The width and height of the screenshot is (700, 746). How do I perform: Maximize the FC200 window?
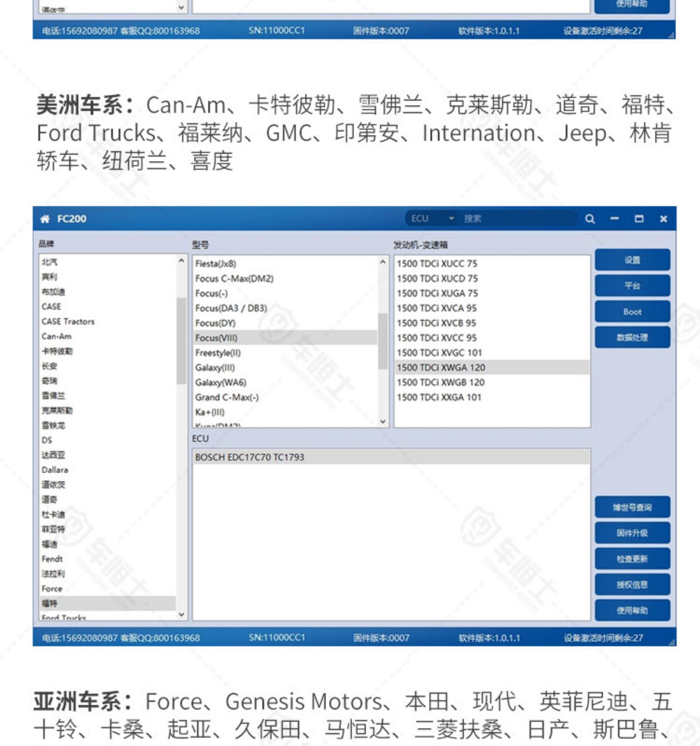tap(639, 219)
